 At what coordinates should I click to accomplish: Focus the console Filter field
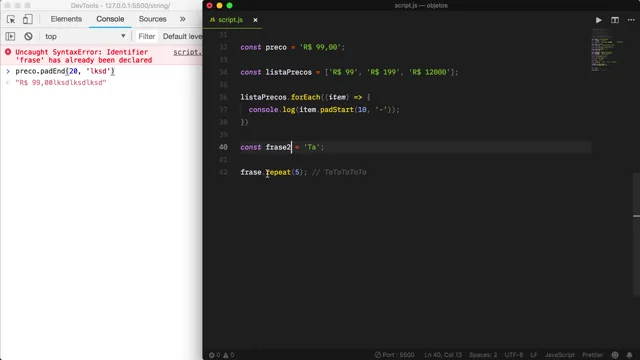tap(147, 36)
